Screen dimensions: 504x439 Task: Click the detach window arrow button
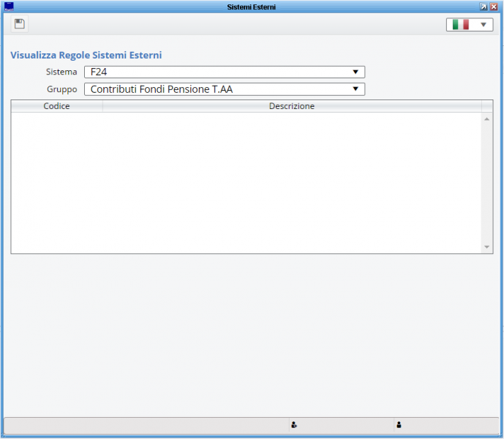pos(484,7)
